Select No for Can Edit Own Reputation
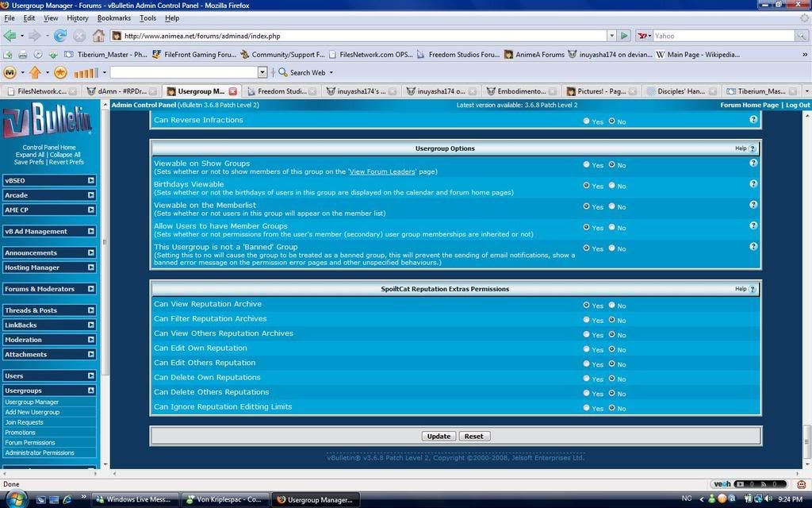This screenshot has width=812, height=508. coord(611,349)
